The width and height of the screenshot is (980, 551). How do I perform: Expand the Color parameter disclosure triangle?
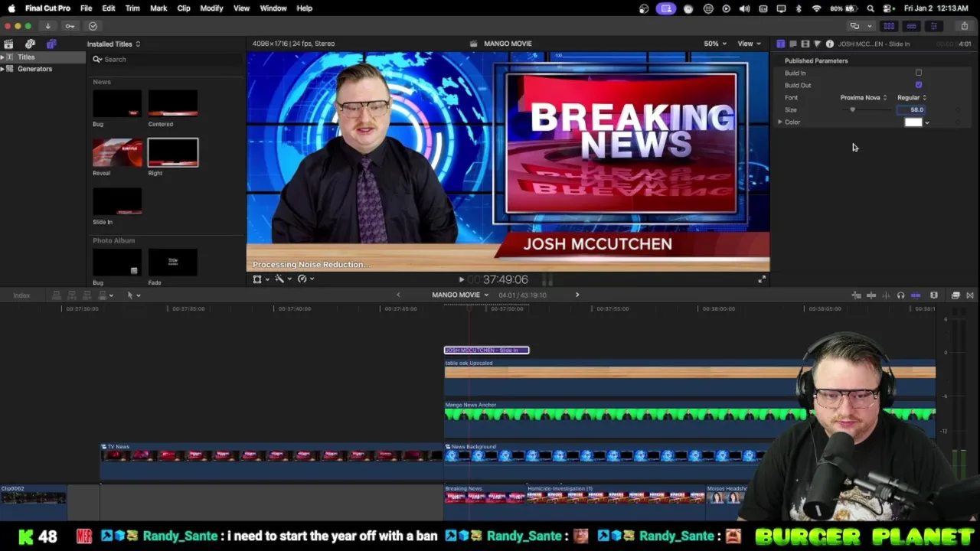[780, 122]
